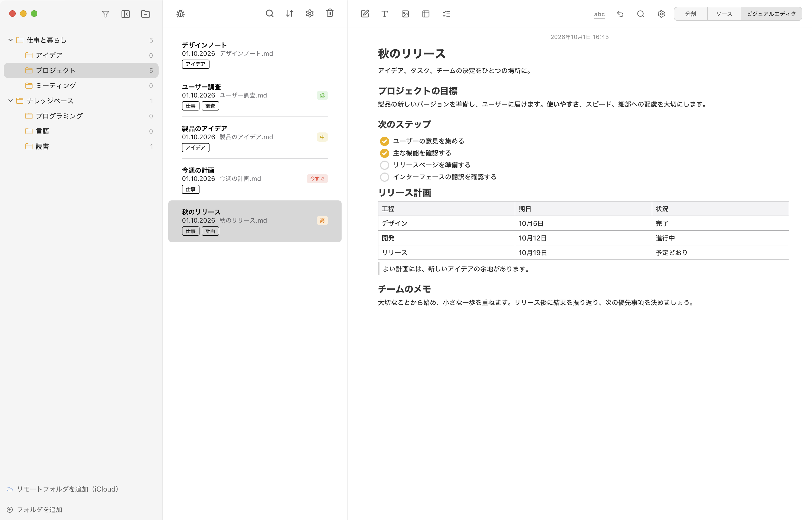
Task: Insert image with the picture icon
Action: click(405, 14)
